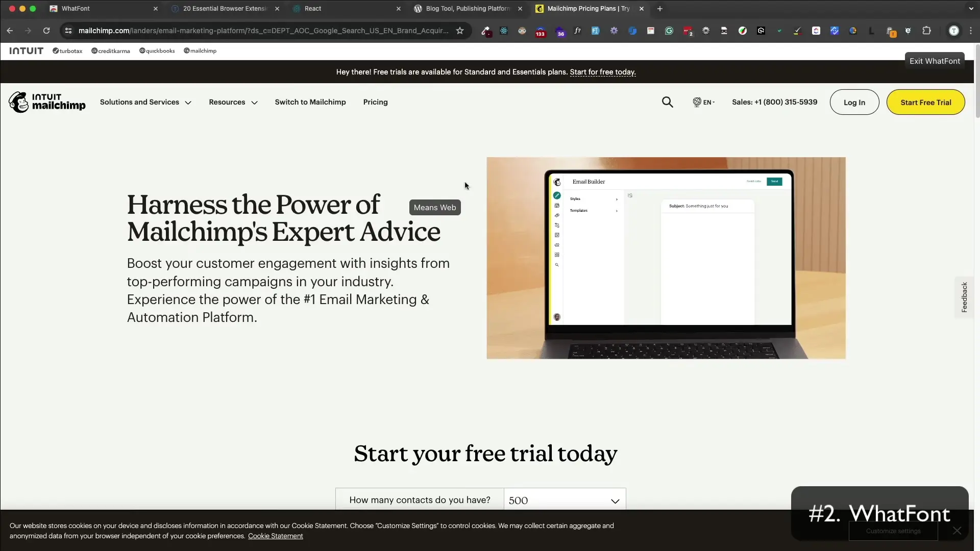
Task: Close the WhatFont tab
Action: (156, 9)
